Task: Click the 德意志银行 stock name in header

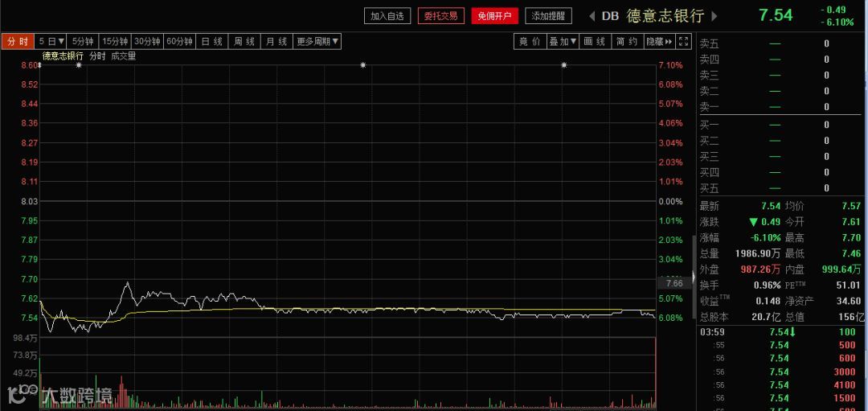Action: point(665,16)
